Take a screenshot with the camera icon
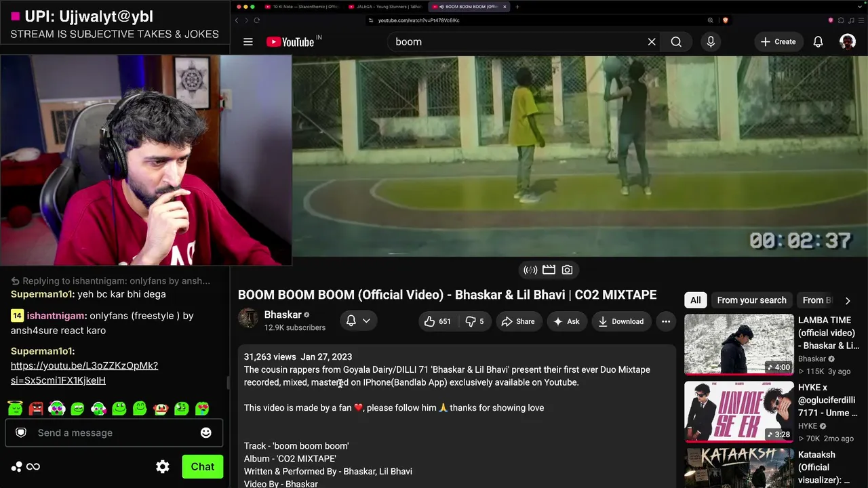This screenshot has width=868, height=488. coord(567,270)
